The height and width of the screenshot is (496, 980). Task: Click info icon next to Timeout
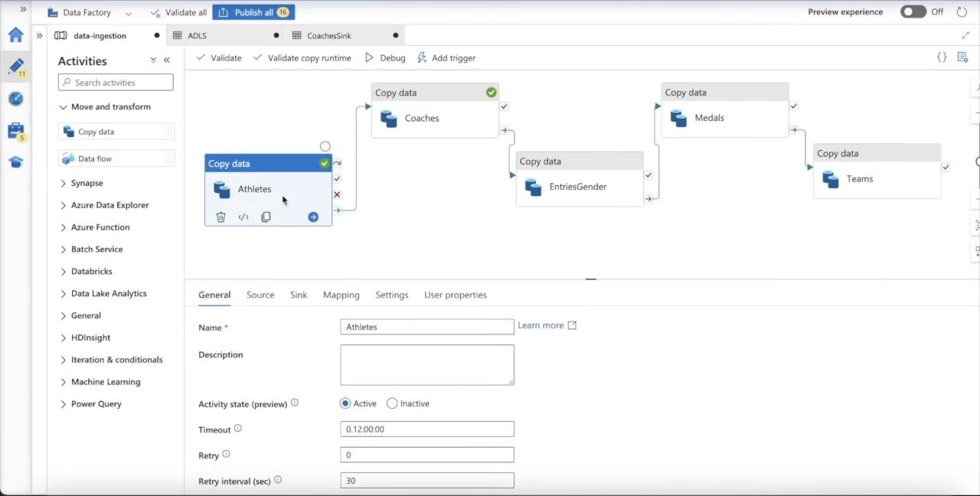[x=238, y=429]
